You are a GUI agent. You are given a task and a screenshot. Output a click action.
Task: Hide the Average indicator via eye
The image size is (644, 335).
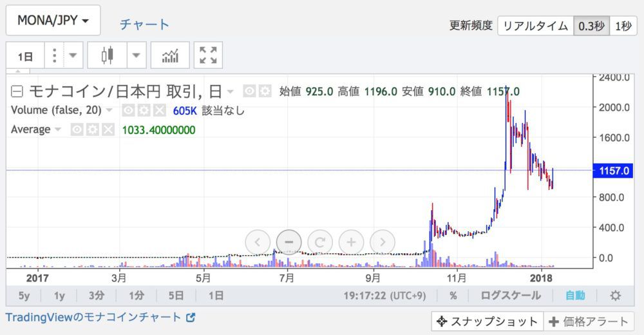(x=77, y=130)
